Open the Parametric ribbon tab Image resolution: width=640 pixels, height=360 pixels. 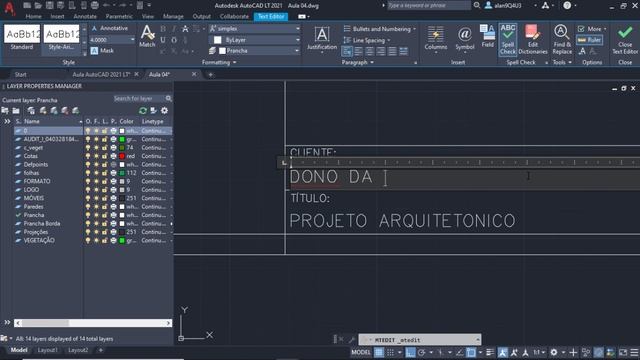click(119, 16)
